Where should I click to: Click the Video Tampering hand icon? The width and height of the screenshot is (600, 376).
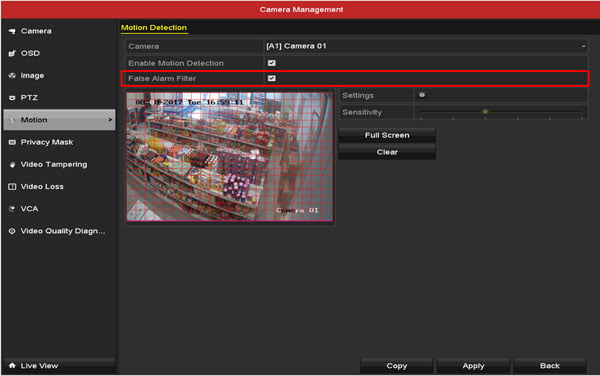point(12,164)
